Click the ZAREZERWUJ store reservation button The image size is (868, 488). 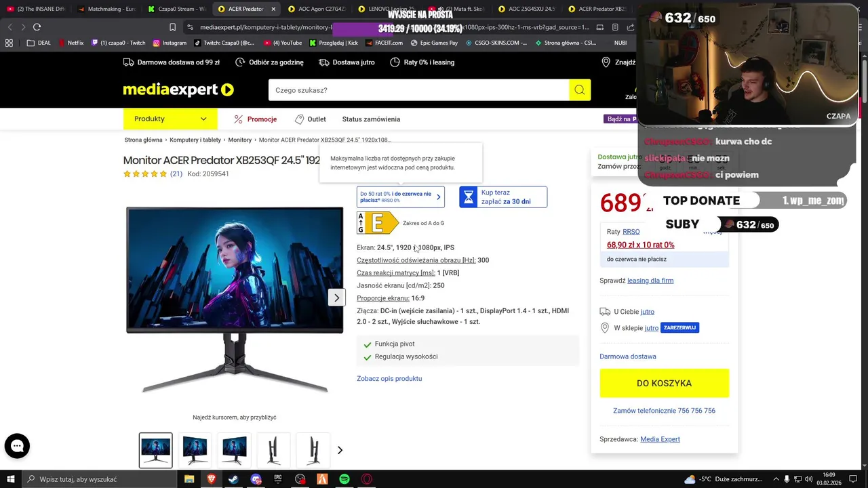679,328
